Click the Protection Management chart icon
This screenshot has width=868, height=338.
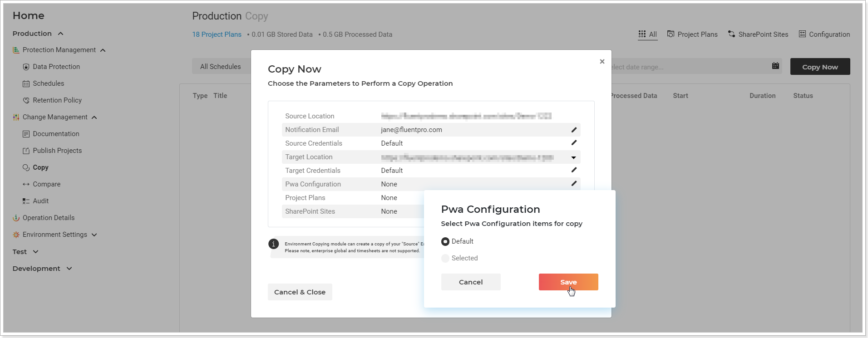(x=16, y=50)
